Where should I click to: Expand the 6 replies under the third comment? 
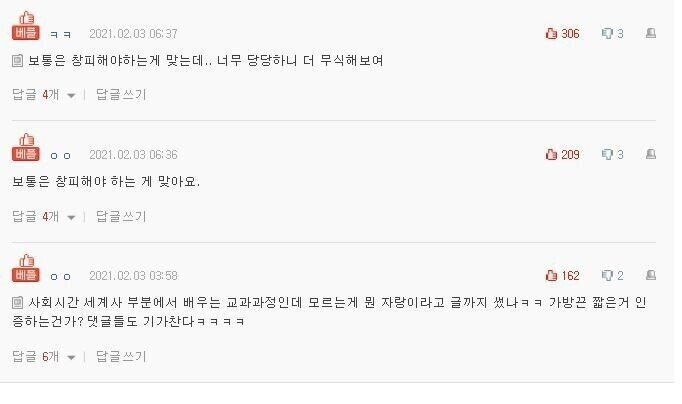43,355
